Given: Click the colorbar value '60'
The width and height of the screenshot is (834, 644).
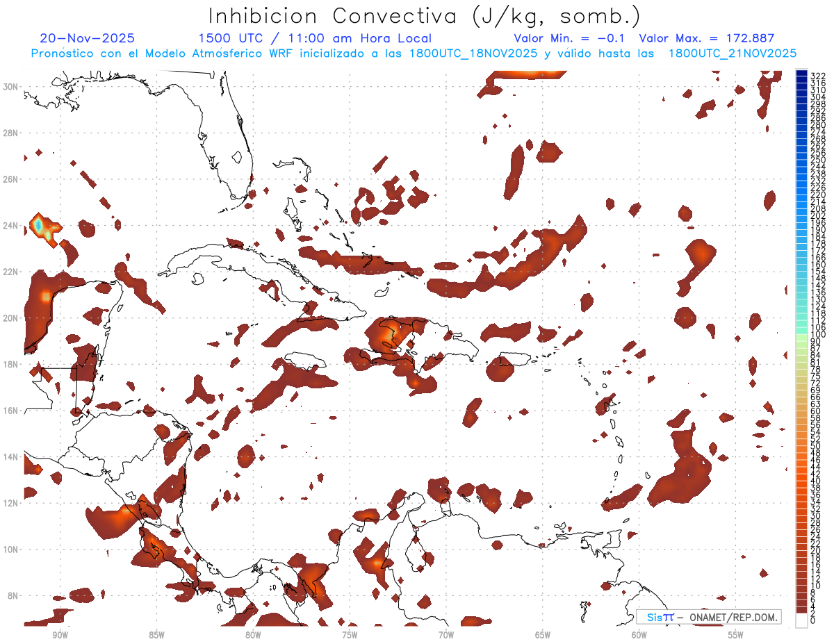Looking at the screenshot, I should click(815, 411).
